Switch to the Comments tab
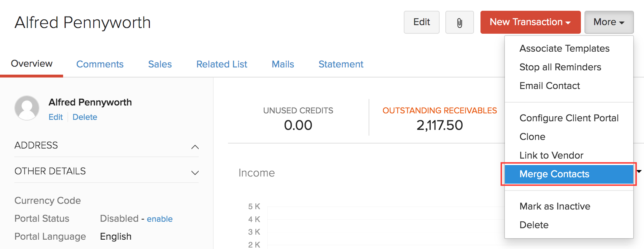The width and height of the screenshot is (644, 249). (x=100, y=64)
